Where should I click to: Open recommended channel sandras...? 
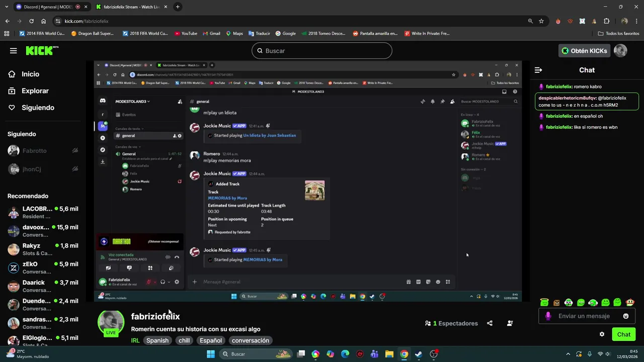point(43,323)
